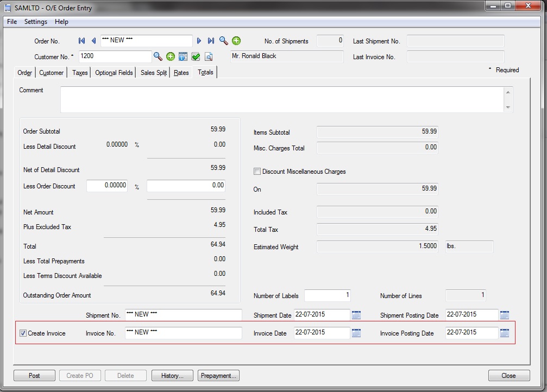This screenshot has width=547, height=392.
Task: Open the Invoice Date calendar
Action: [356, 333]
